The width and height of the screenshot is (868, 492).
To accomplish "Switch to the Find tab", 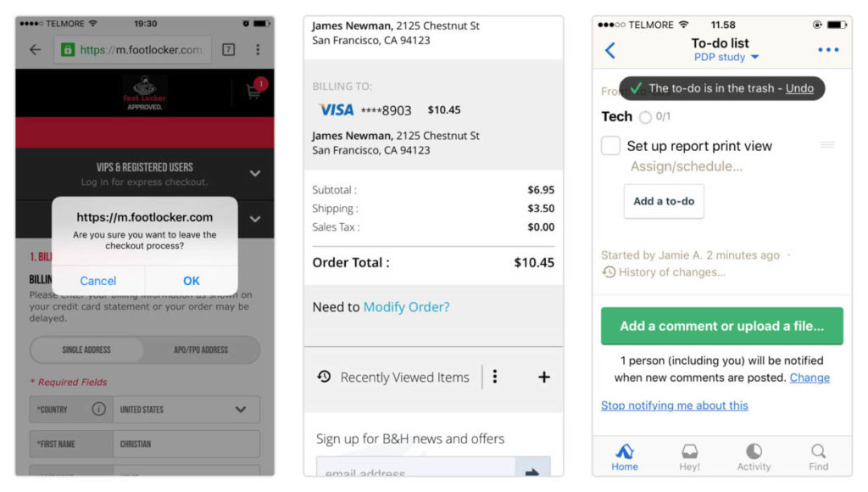I will (x=818, y=456).
